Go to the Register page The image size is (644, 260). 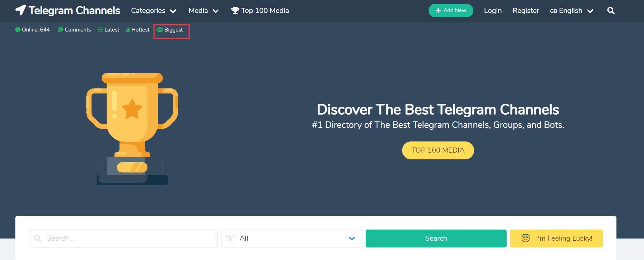coord(526,11)
